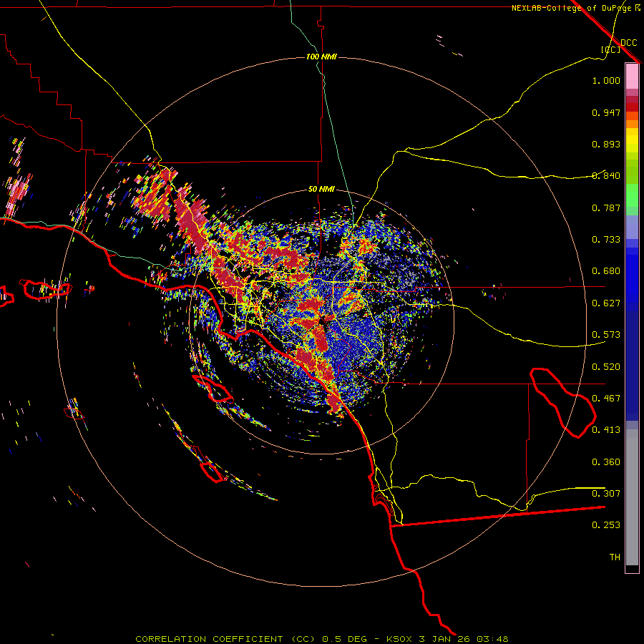This screenshot has height=644, width=644.
Task: Click the 03:48 timestamp in caption
Action: [492, 639]
